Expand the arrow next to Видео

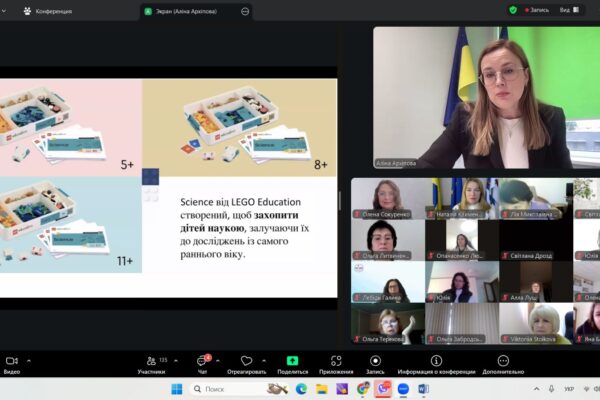pos(29,360)
